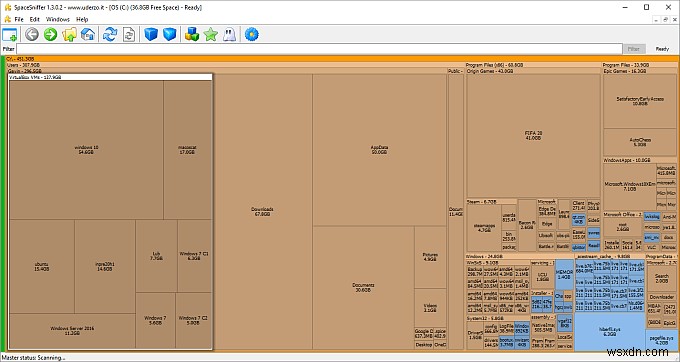Viewport: 680px width, 362px height.
Task: Toggle file classes style colored cubes
Action: tap(192, 34)
